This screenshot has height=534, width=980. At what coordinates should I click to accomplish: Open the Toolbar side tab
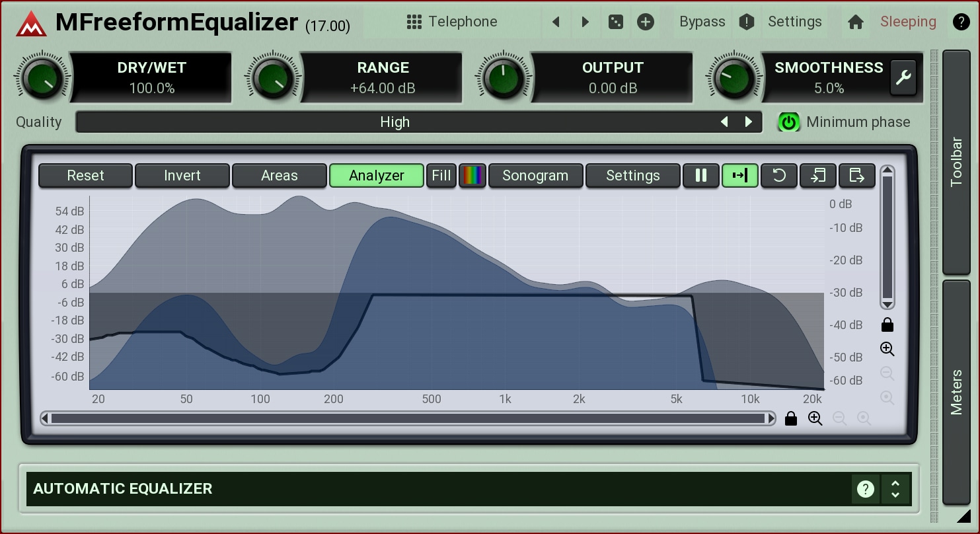956,162
